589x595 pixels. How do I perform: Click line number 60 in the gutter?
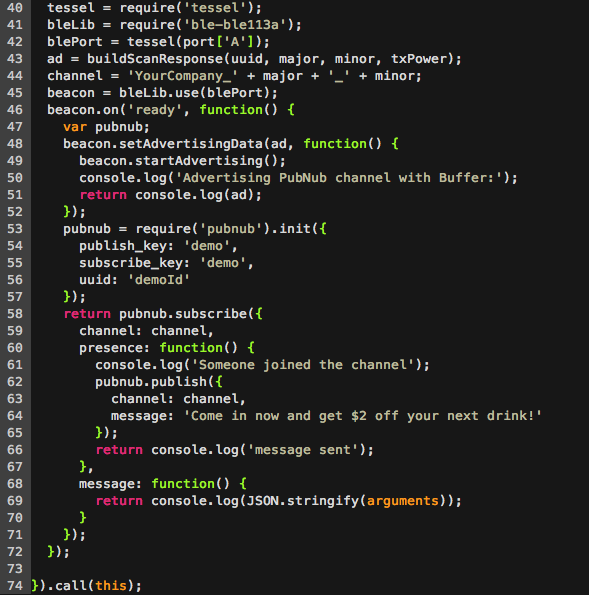pyautogui.click(x=15, y=348)
